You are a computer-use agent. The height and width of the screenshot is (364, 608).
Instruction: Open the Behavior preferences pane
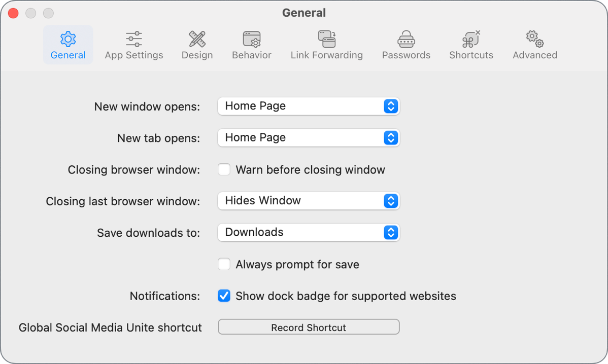251,45
